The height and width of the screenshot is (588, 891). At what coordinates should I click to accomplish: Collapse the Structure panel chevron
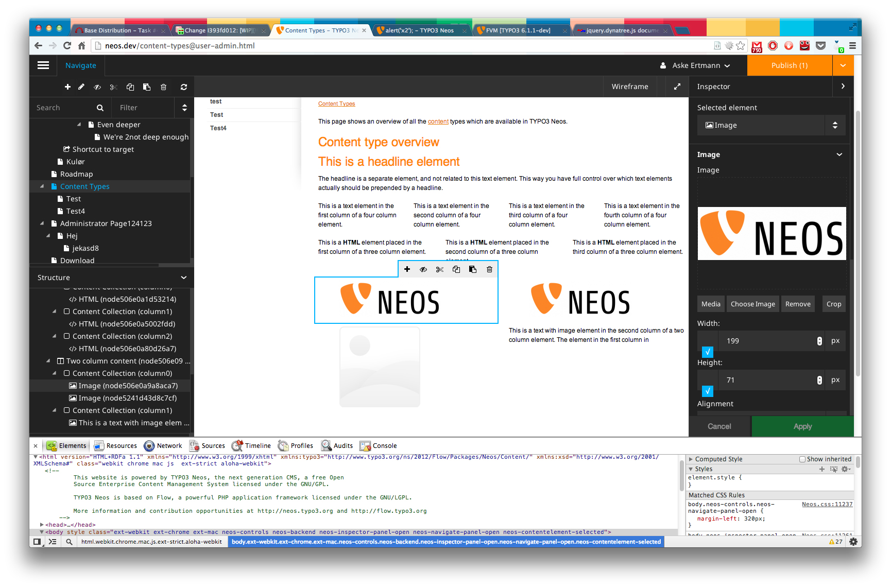[184, 278]
